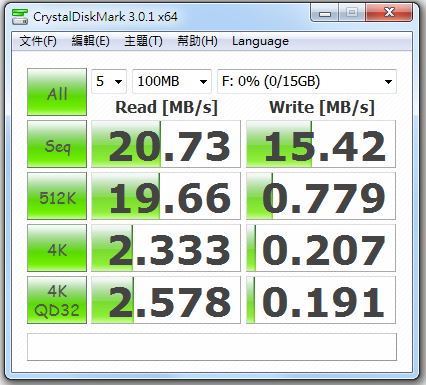Image resolution: width=426 pixels, height=385 pixels.
Task: Open the test size dropdown showing 100MB
Action: coord(172,81)
